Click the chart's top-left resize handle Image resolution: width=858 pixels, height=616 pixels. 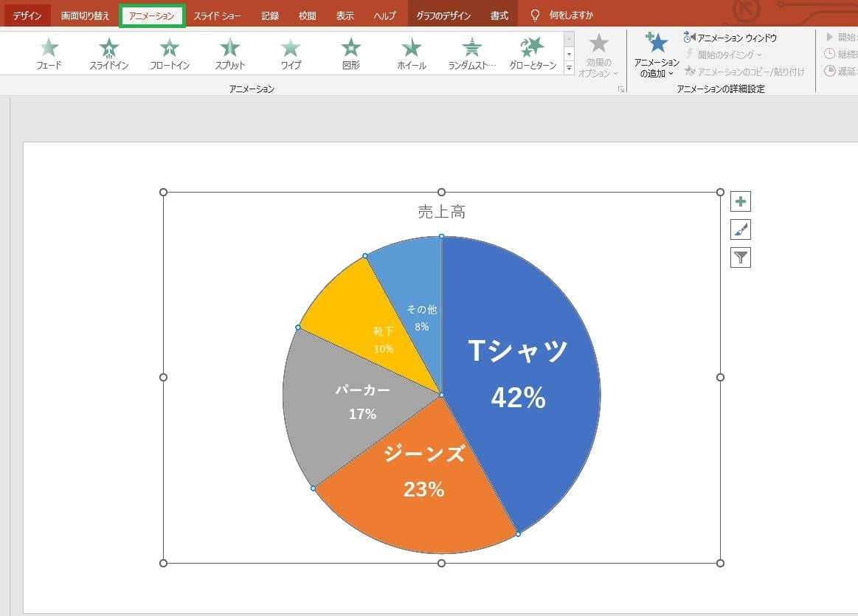tap(163, 192)
